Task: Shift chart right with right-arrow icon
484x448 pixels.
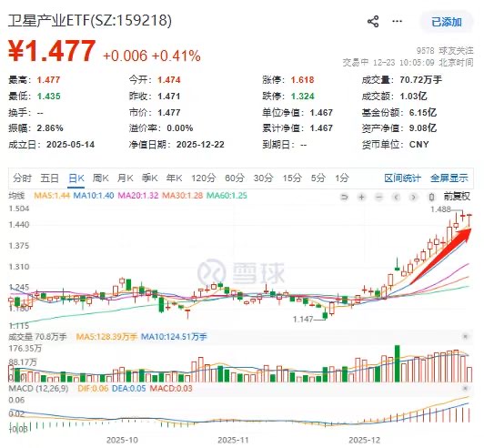Action: 414,197
